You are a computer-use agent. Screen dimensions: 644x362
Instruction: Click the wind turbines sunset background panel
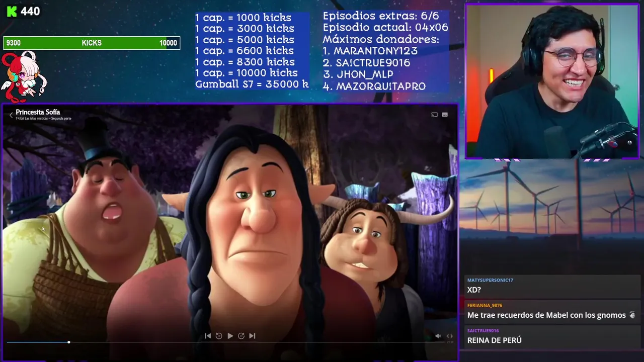pos(551,216)
